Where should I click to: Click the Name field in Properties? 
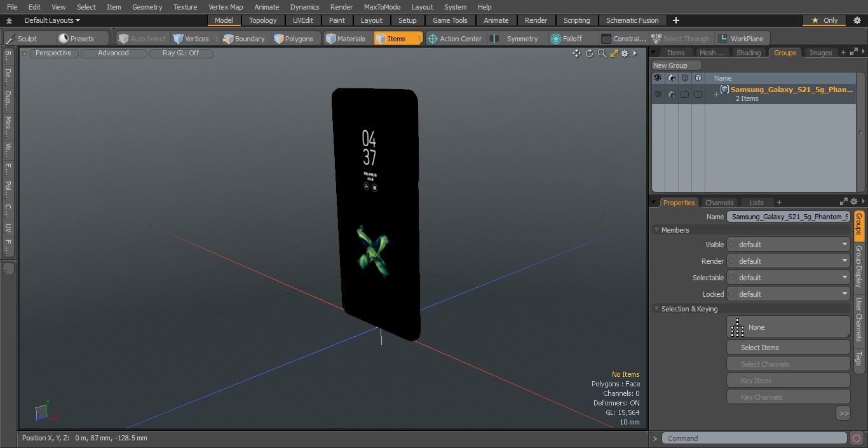[789, 217]
